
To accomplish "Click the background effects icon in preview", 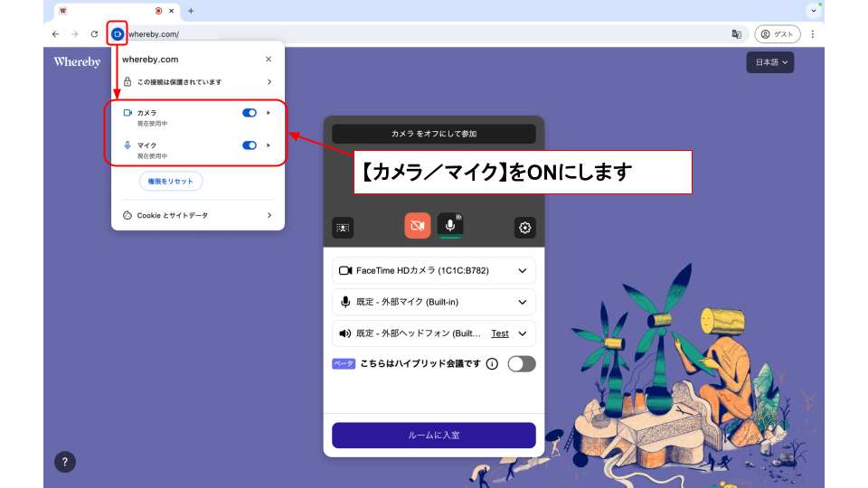I will (x=343, y=228).
